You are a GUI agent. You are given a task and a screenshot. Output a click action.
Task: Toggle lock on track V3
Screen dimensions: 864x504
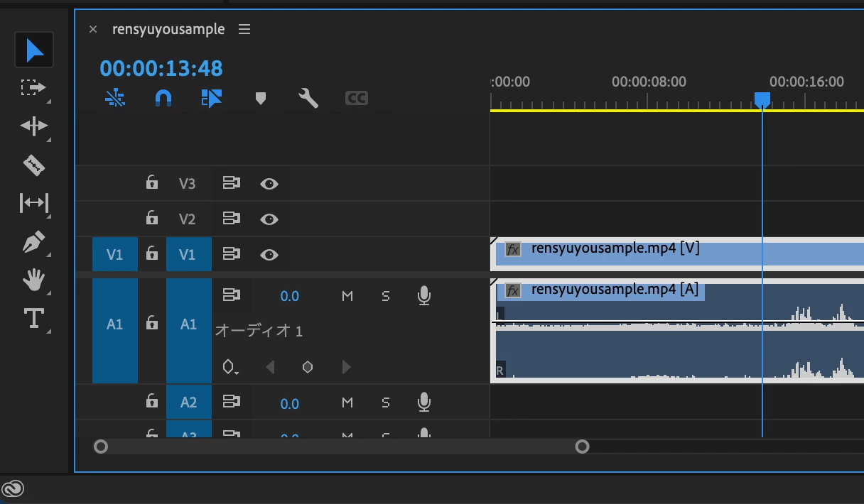tap(151, 182)
